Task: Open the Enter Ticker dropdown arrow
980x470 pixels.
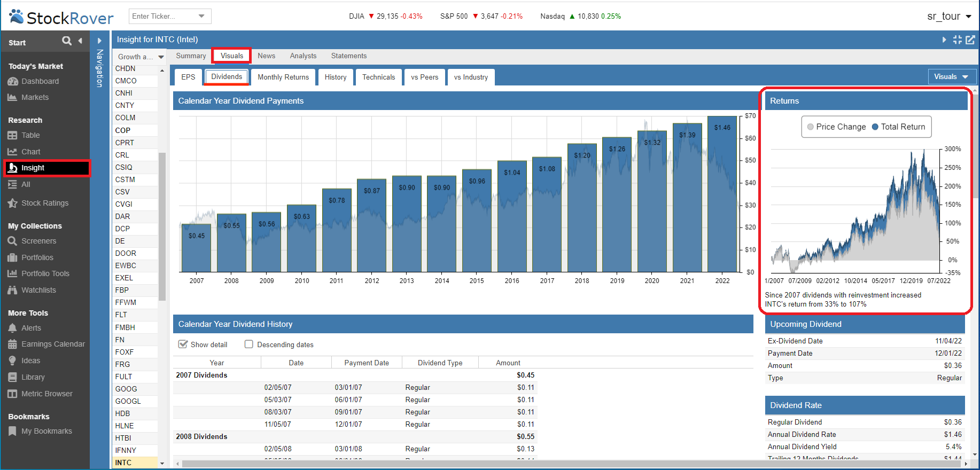Action: 201,16
